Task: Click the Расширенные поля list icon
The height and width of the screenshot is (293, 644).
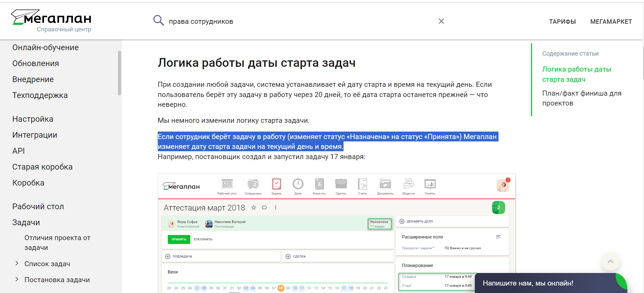Action: pyautogui.click(x=499, y=237)
